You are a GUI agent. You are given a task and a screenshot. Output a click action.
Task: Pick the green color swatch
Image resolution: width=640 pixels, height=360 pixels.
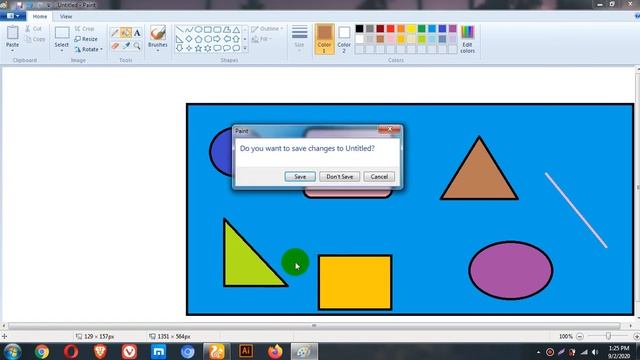click(x=422, y=29)
